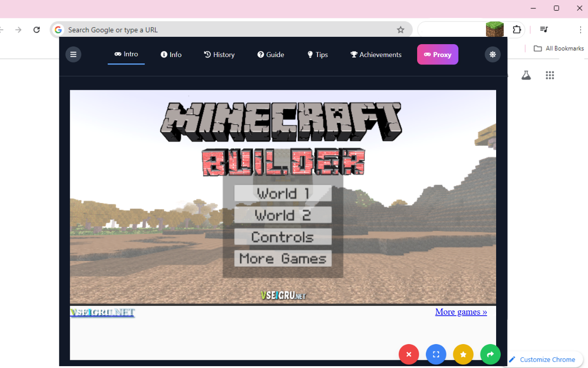
Task: Open the hamburger menu on the game overlay
Action: 73,54
